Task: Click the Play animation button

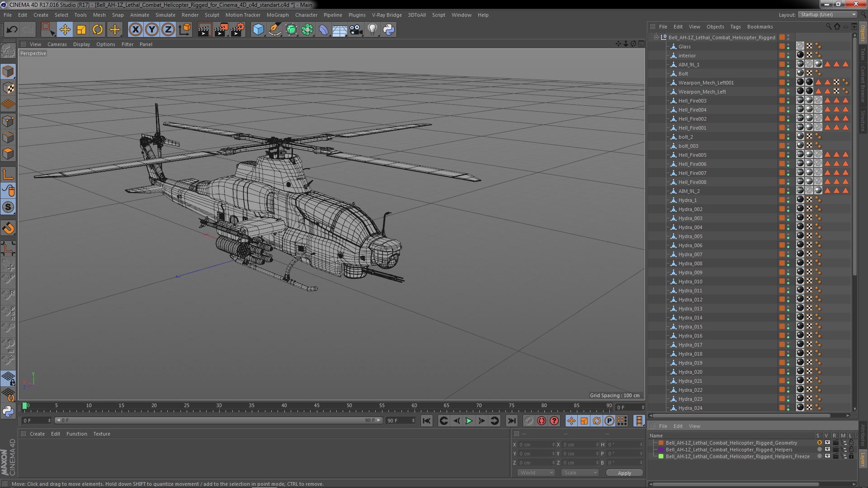Action: [x=468, y=421]
